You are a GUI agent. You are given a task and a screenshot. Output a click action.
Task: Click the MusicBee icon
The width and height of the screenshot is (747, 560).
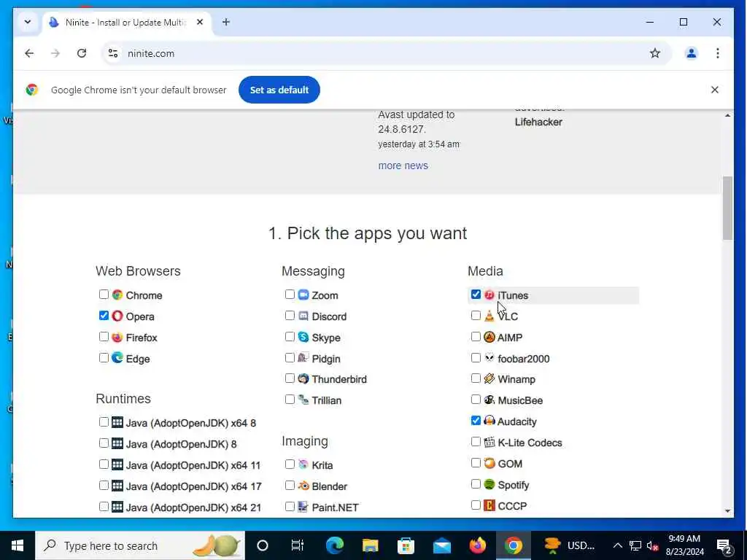pyautogui.click(x=489, y=400)
